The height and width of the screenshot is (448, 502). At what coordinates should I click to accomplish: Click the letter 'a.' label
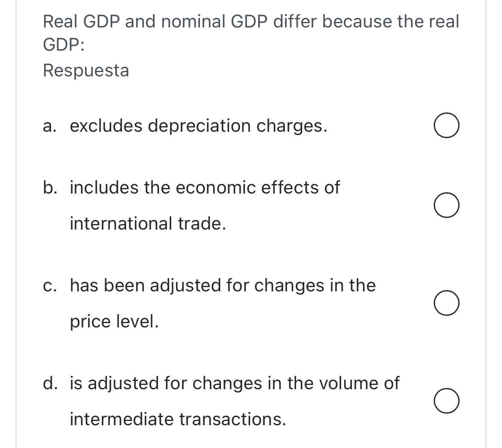pyautogui.click(x=48, y=126)
